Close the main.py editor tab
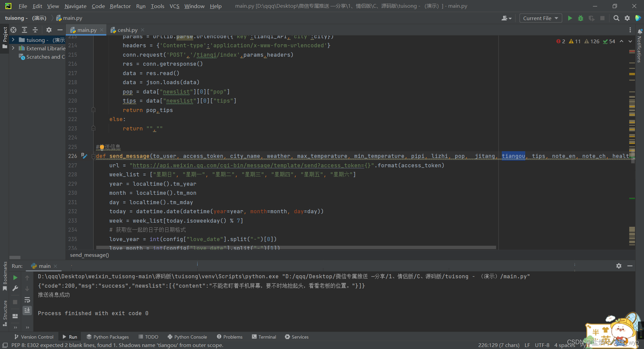The height and width of the screenshot is (349, 644). (x=102, y=30)
